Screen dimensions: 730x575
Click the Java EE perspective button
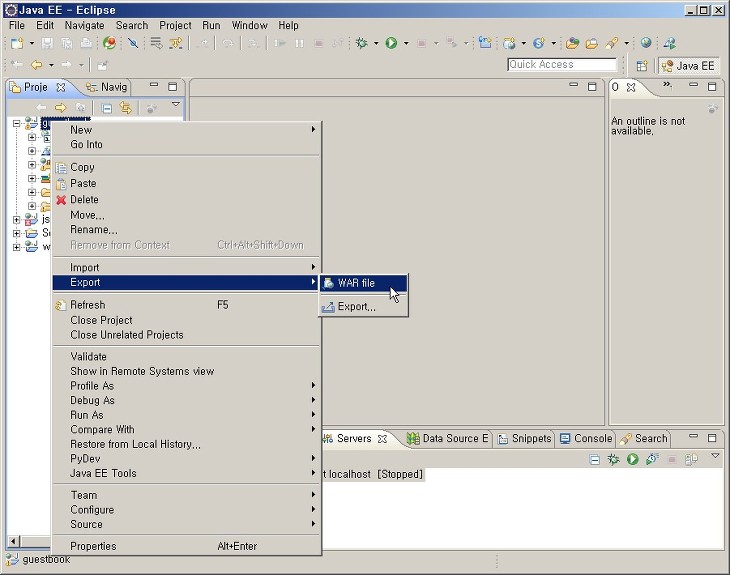pos(689,66)
